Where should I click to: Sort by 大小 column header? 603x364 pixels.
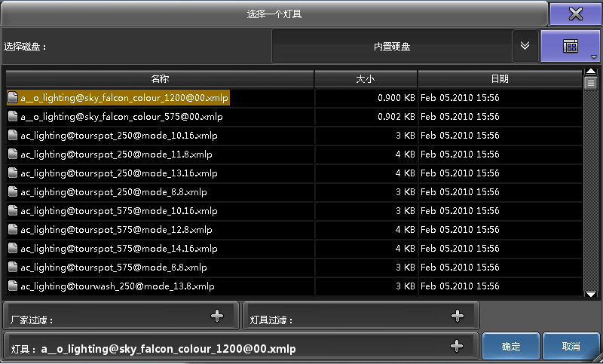click(366, 79)
